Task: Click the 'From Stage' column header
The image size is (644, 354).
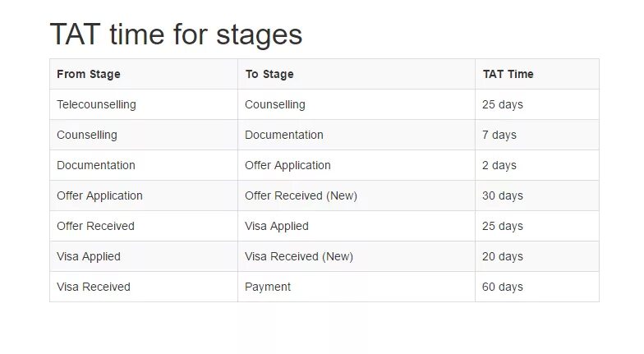Action: click(x=89, y=74)
